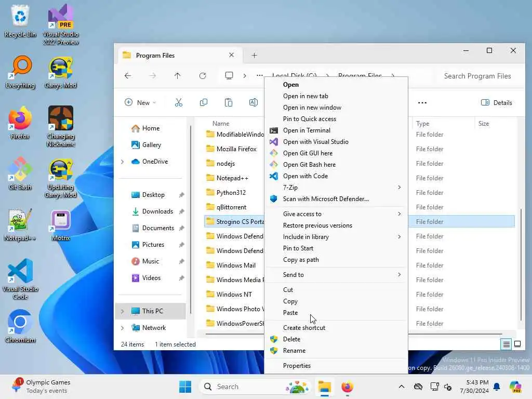This screenshot has height=399, width=532.
Task: Click the Cut scissors toolbar icon
Action: pos(179,102)
